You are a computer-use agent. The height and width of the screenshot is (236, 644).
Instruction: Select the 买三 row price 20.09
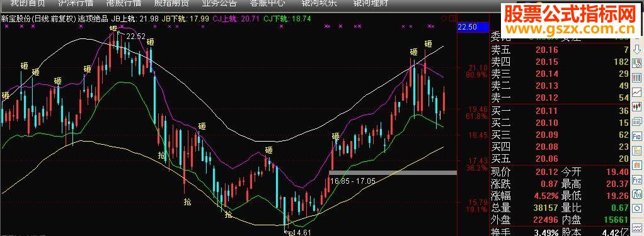click(546, 135)
